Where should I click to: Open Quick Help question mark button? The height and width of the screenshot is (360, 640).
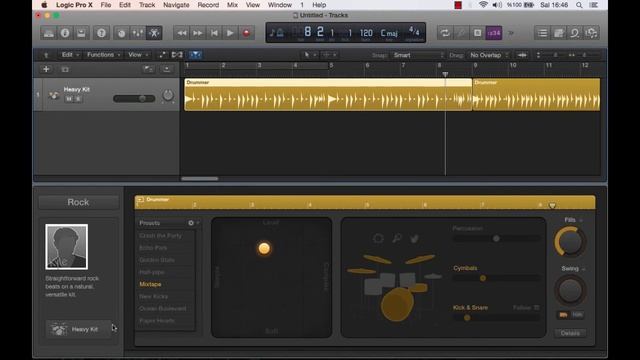[101, 33]
